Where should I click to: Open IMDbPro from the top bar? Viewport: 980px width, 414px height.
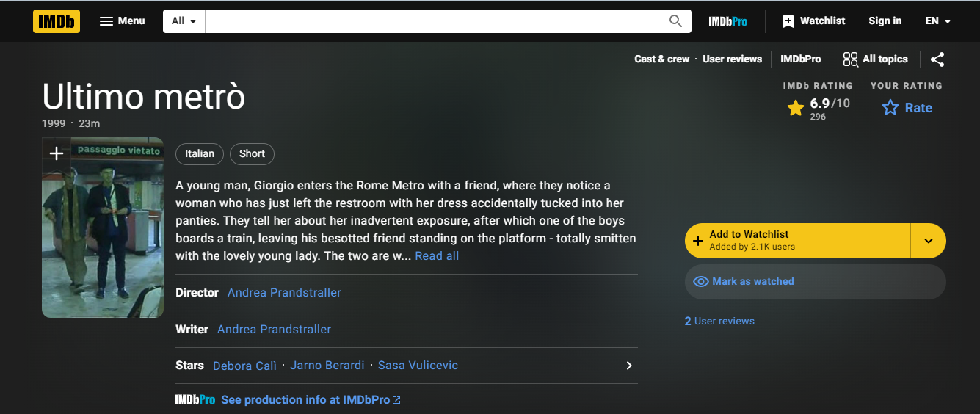tap(728, 21)
